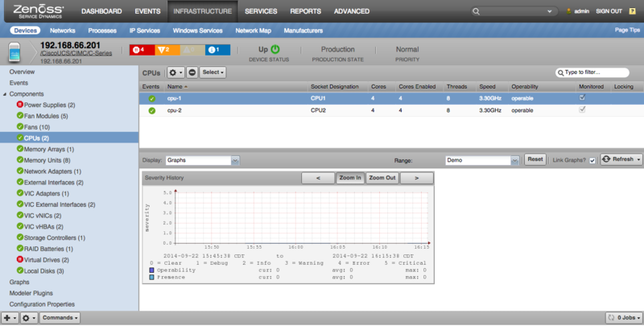
Task: Select Modeler Plugins in left navigation
Action: (x=31, y=293)
